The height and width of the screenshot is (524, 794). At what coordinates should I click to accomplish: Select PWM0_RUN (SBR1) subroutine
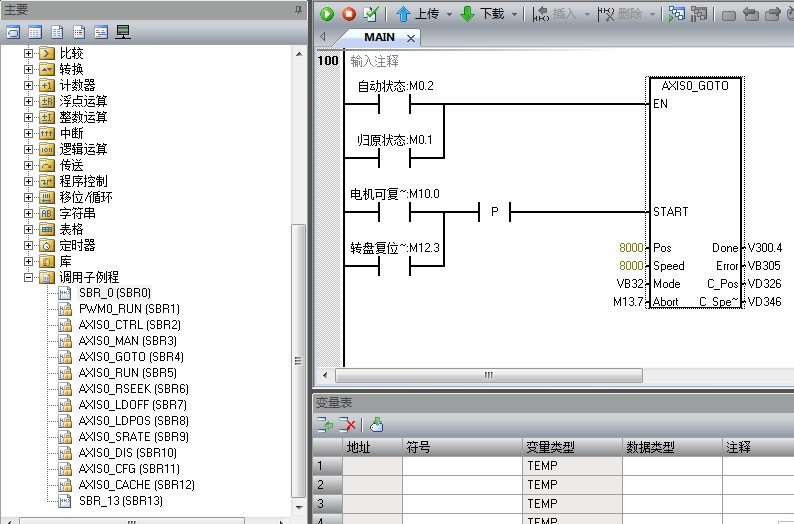pos(129,309)
